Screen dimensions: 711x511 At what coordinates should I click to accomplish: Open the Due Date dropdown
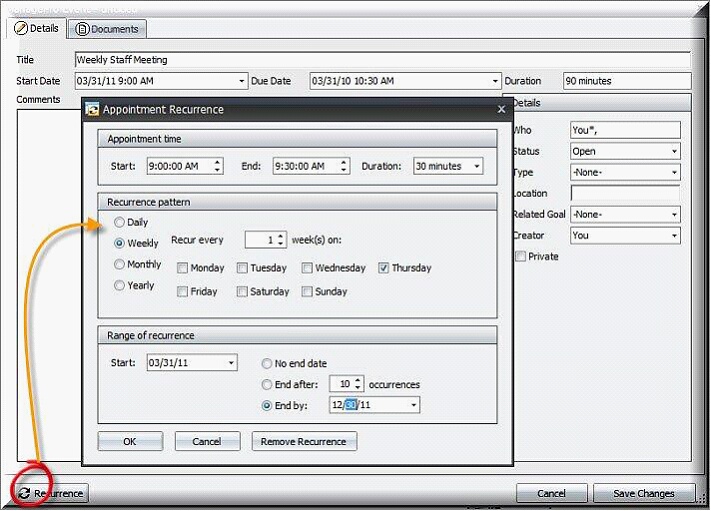pyautogui.click(x=495, y=81)
